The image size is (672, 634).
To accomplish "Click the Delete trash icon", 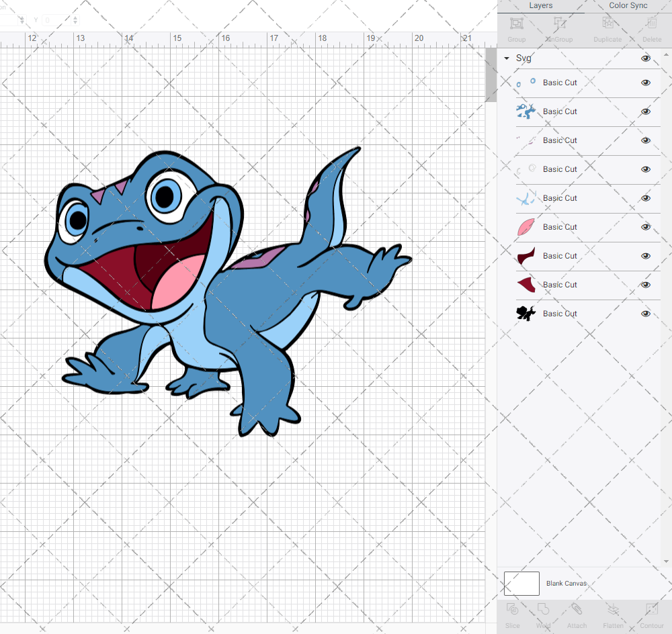I will pos(652,23).
